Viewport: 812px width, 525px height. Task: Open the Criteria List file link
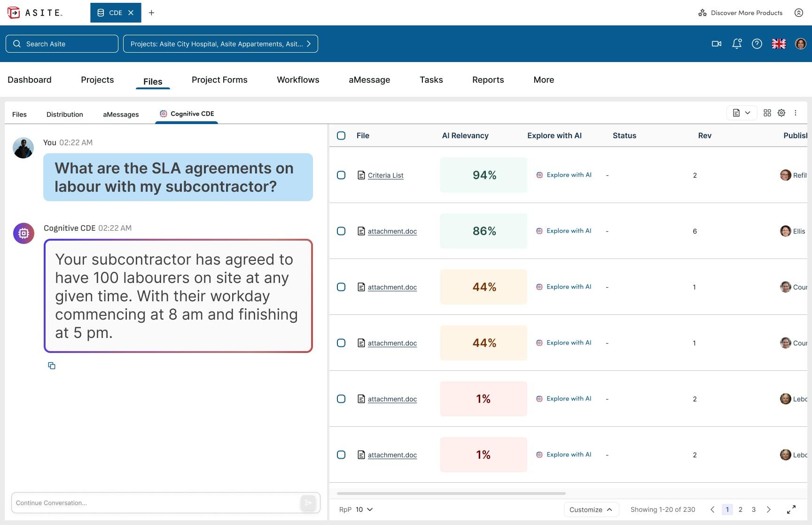(385, 175)
